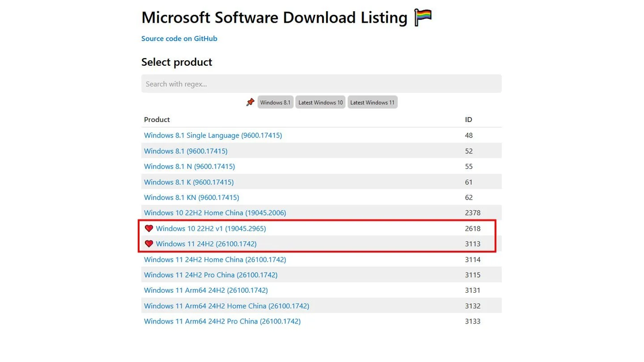The image size is (644, 362).
Task: Click the Product column header
Action: click(157, 119)
